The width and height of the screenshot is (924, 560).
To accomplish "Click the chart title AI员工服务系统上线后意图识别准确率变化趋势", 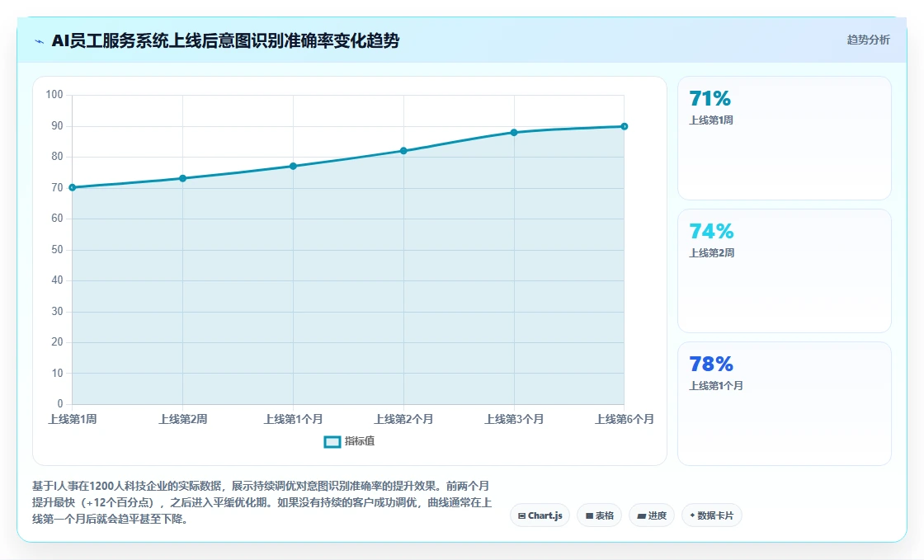I will tap(226, 40).
